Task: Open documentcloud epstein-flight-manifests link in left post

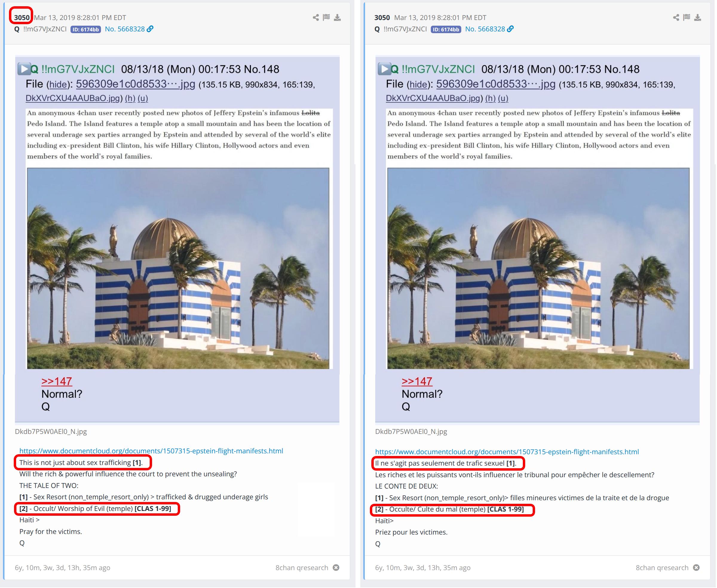Action: [x=151, y=451]
